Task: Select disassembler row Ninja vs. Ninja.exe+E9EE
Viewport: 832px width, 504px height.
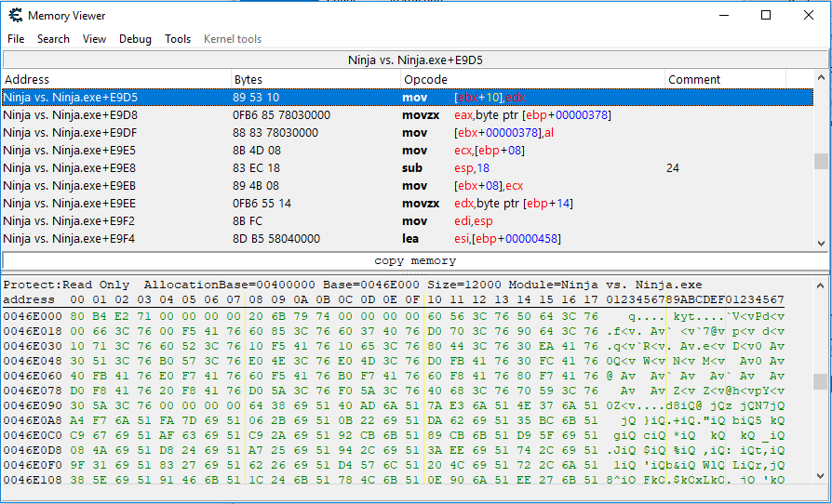Action: (x=408, y=204)
